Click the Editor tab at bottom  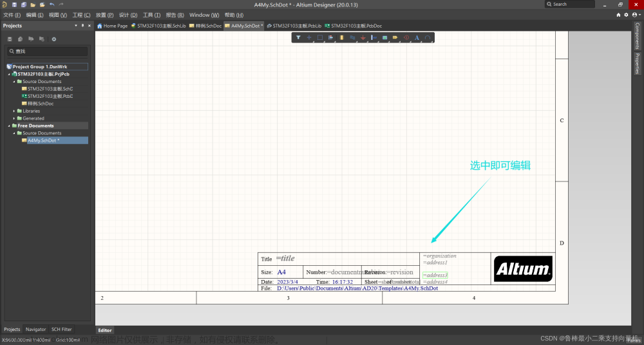pyautogui.click(x=105, y=330)
